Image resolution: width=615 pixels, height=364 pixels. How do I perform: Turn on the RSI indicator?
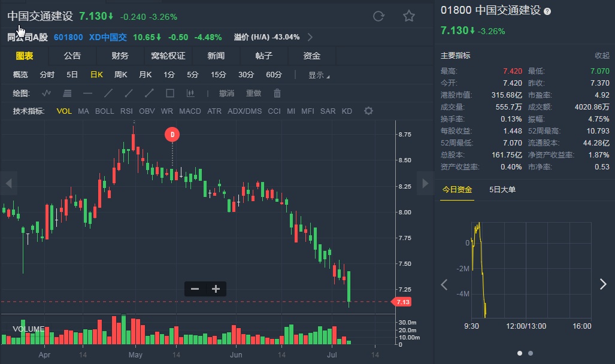pos(126,111)
